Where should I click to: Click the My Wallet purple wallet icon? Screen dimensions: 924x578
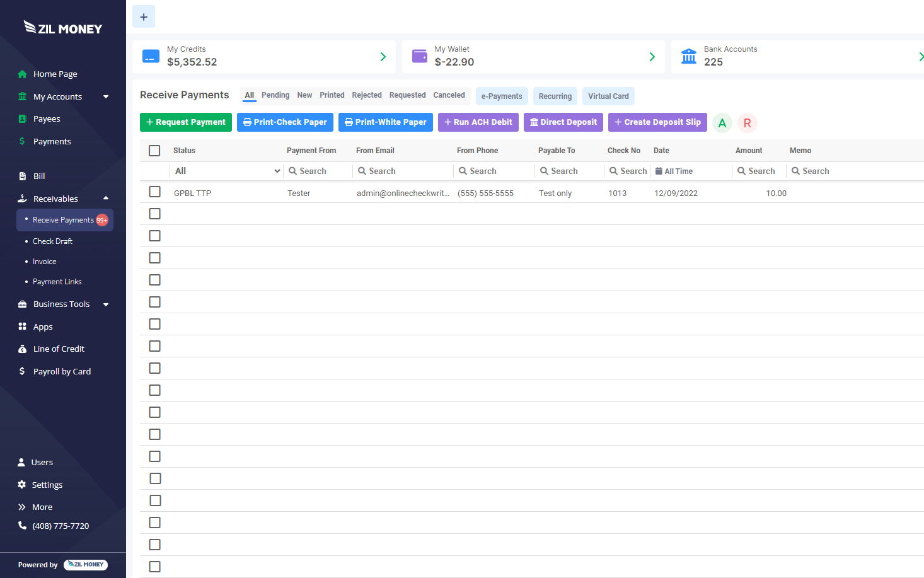click(x=419, y=56)
